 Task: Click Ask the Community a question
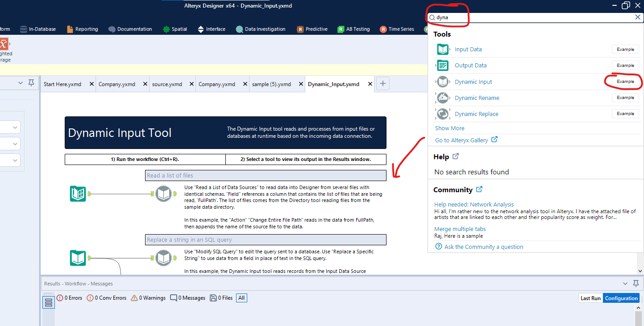483,246
